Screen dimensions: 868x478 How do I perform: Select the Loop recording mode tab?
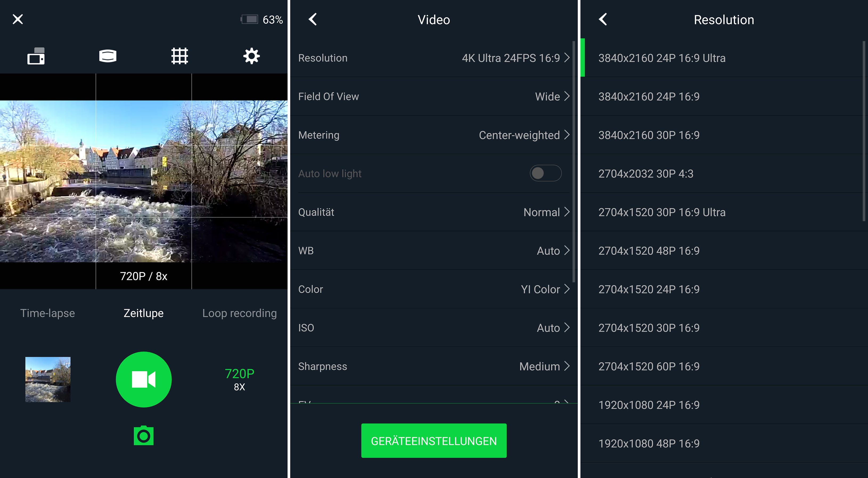click(239, 313)
